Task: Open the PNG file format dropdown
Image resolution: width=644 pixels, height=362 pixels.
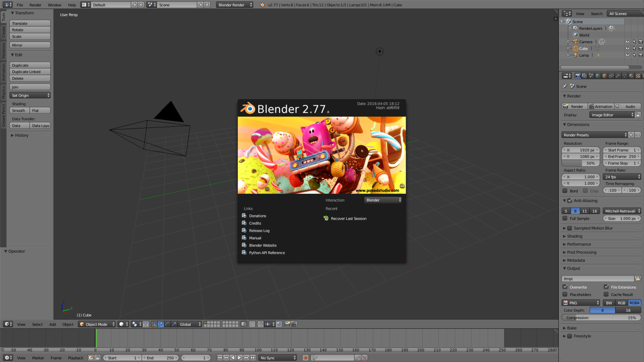Action: [581, 303]
